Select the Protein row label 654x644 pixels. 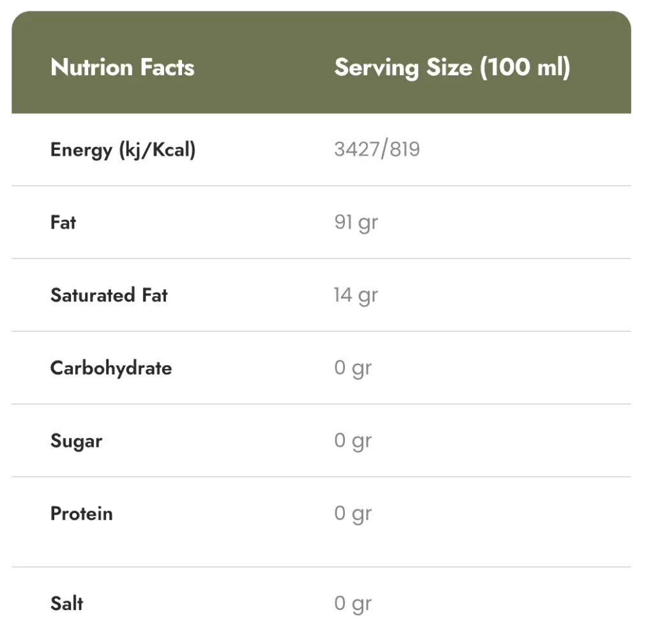click(81, 514)
